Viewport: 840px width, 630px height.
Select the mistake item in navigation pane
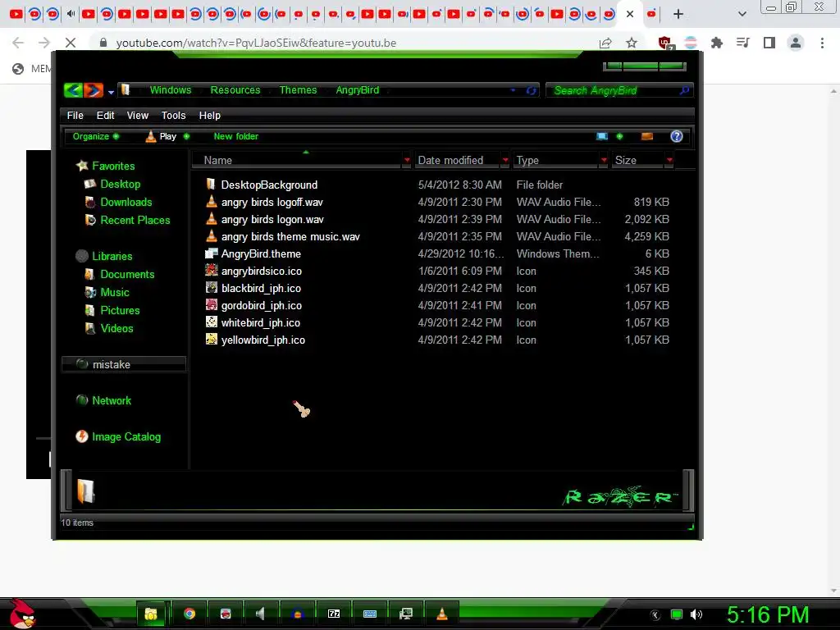pos(125,364)
